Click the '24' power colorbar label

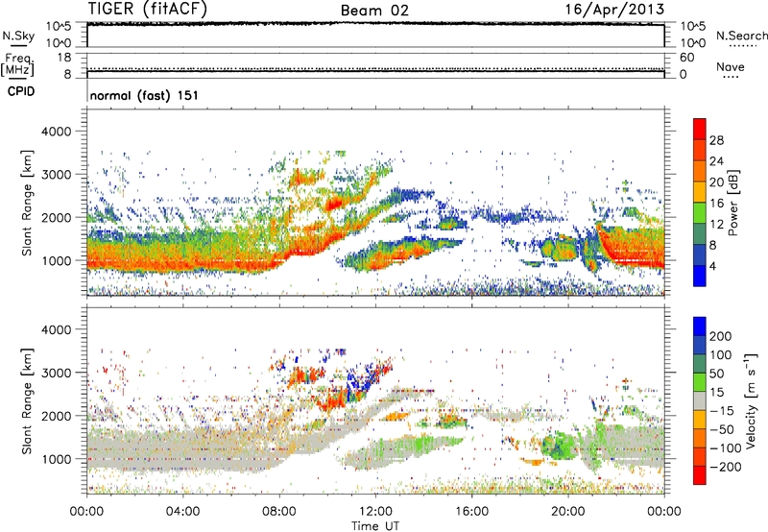coord(716,161)
